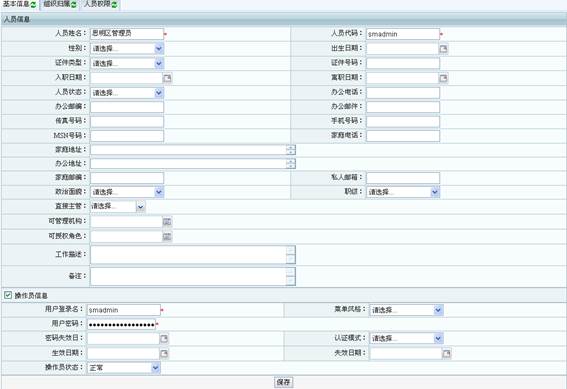The image size is (567, 389).
Task: Click the 可授权角色 lookup icon
Action: point(167,236)
